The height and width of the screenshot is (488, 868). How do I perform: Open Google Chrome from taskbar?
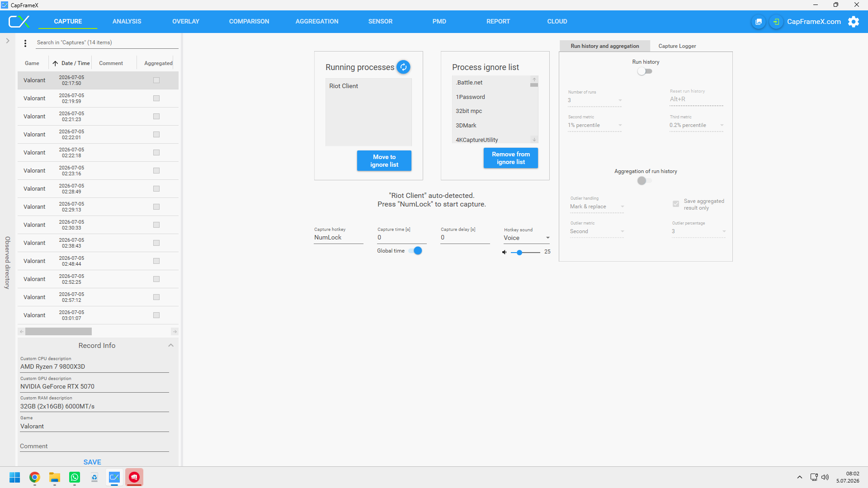[x=35, y=477]
